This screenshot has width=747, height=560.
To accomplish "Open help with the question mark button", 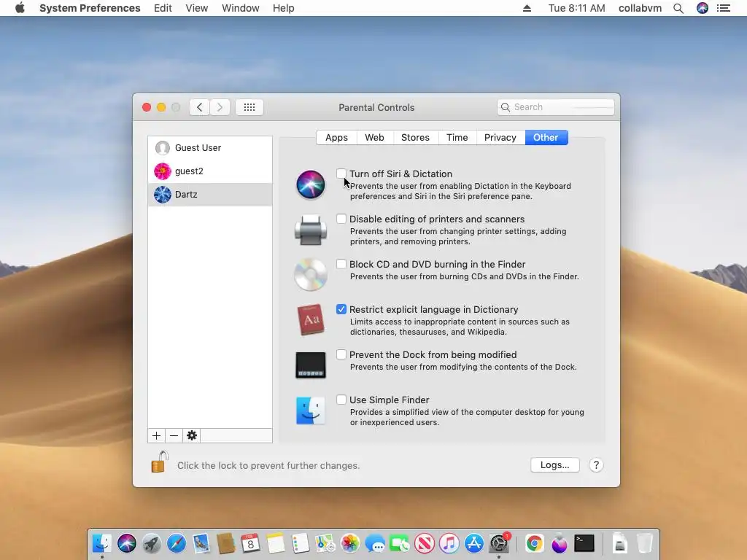I will click(596, 464).
